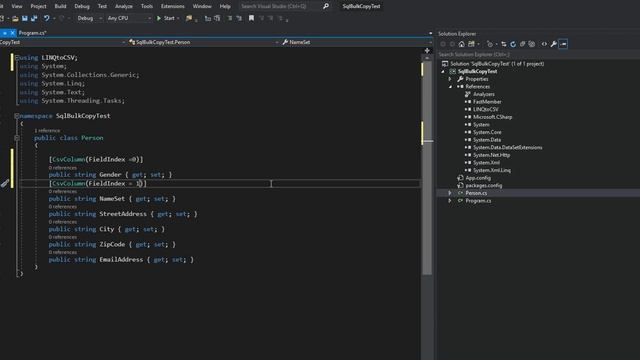Image resolution: width=640 pixels, height=360 pixels.
Task: Click the screwdriver quick actions icon in margin
Action: (5, 184)
